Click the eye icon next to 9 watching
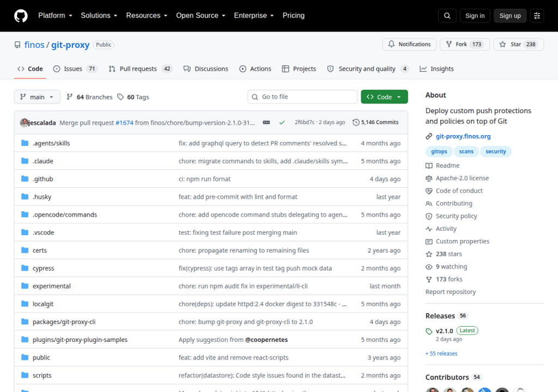Viewport: 558px width, 392px height. 429,267
